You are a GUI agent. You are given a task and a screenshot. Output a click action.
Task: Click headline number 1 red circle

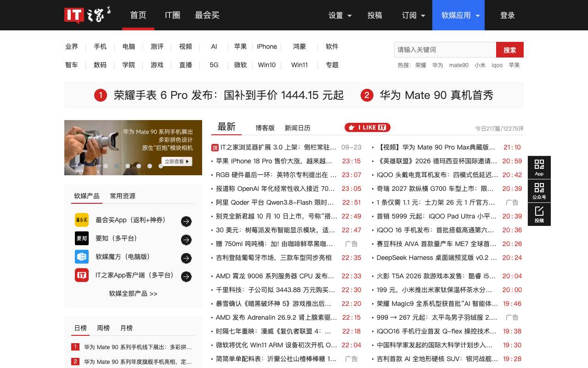(x=101, y=95)
